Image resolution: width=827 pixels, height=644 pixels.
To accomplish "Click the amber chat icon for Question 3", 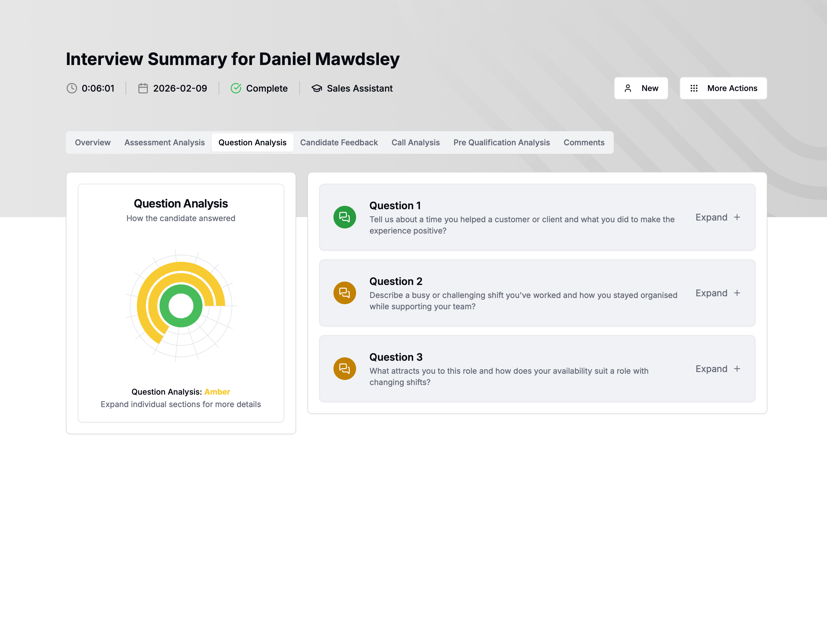I will point(344,368).
